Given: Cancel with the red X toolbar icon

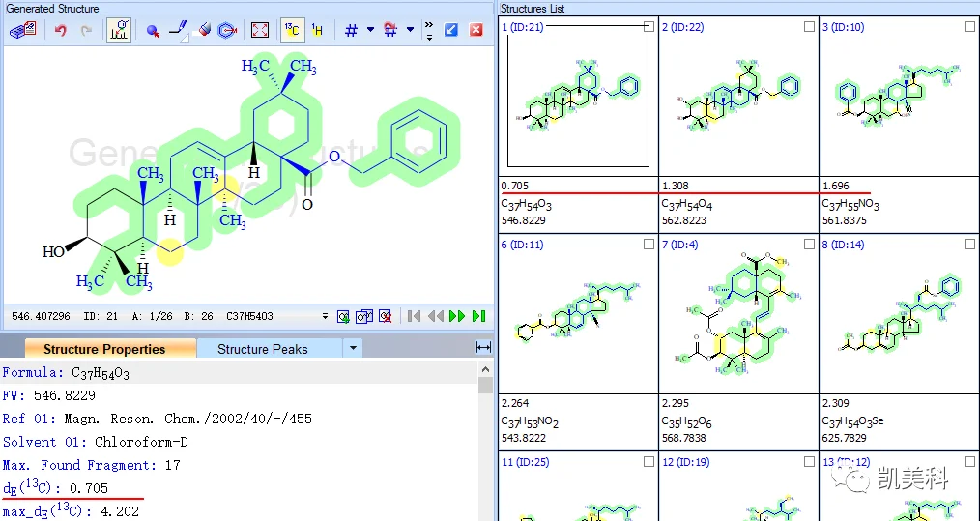Looking at the screenshot, I should coord(476,30).
